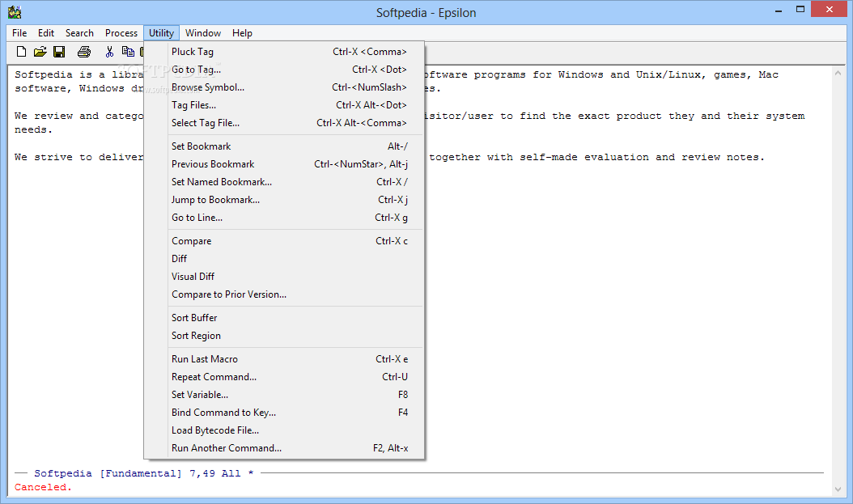Close the Epsilon window

click(x=829, y=9)
